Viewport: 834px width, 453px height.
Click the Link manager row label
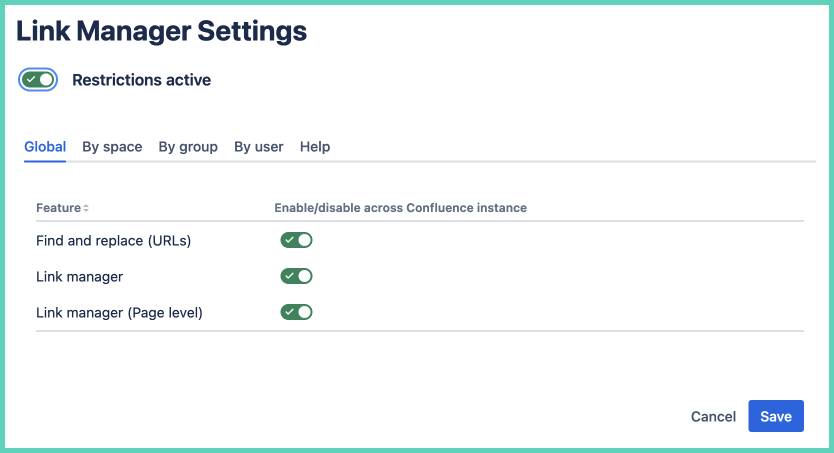tap(79, 276)
